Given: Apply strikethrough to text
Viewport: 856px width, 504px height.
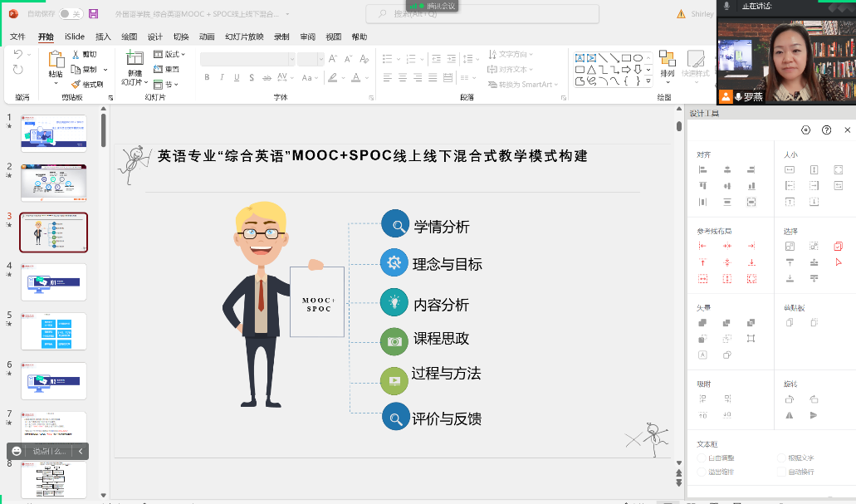Looking at the screenshot, I should [267, 77].
